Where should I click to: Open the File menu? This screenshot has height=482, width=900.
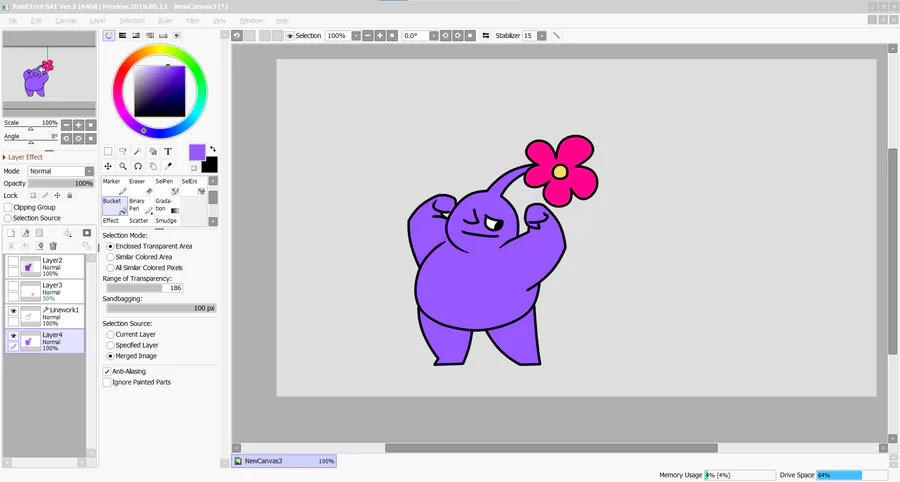(x=13, y=21)
